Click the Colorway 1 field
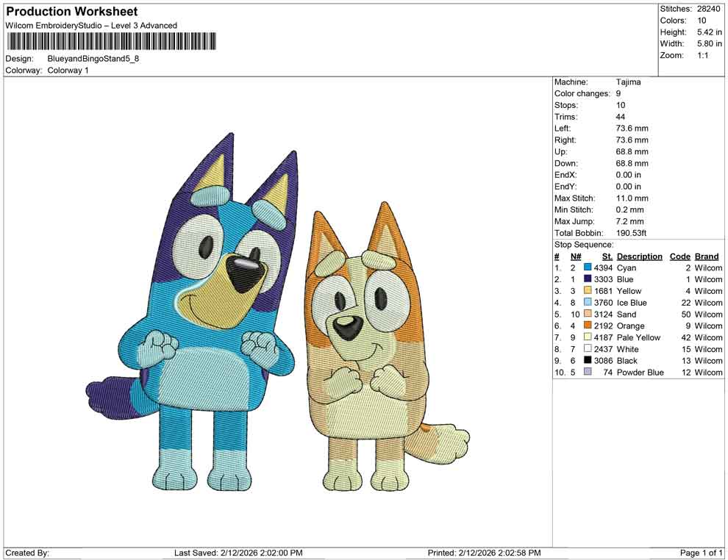This screenshot has width=728, height=560. [x=68, y=71]
